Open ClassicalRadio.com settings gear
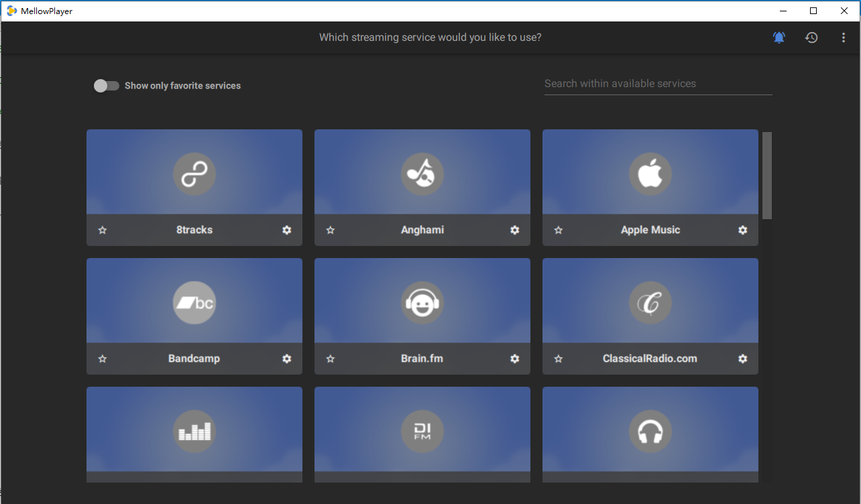The height and width of the screenshot is (504, 861). click(743, 359)
